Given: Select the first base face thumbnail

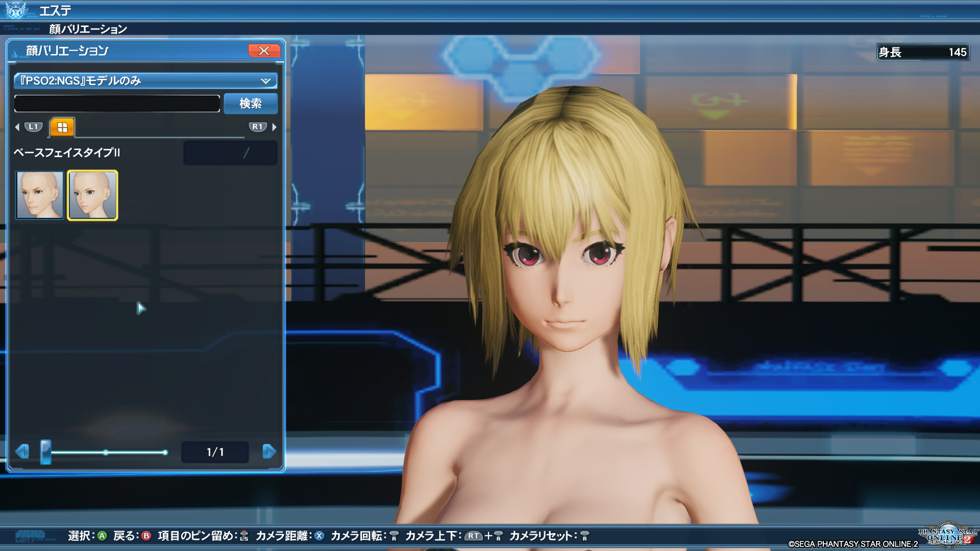Looking at the screenshot, I should coord(40,195).
